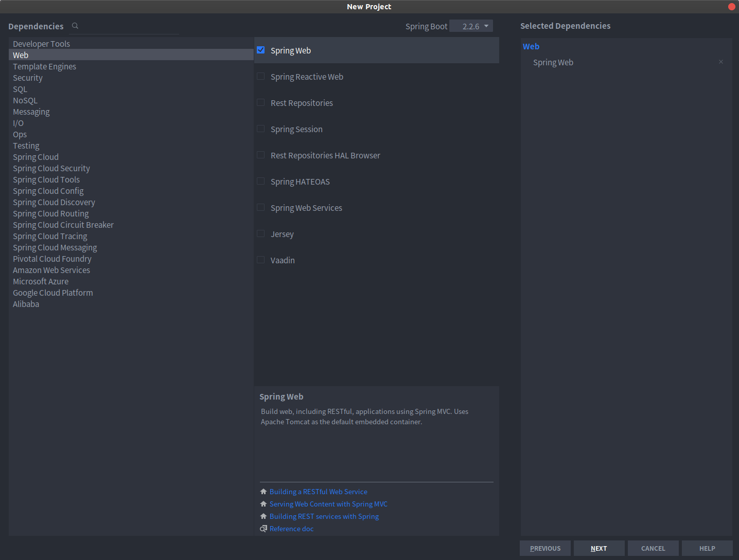
Task: Go back with the PREVIOUS button
Action: [545, 548]
